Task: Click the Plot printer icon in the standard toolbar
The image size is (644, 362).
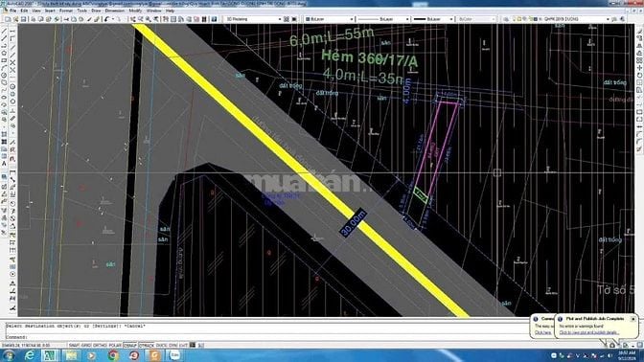Action: click(x=33, y=19)
